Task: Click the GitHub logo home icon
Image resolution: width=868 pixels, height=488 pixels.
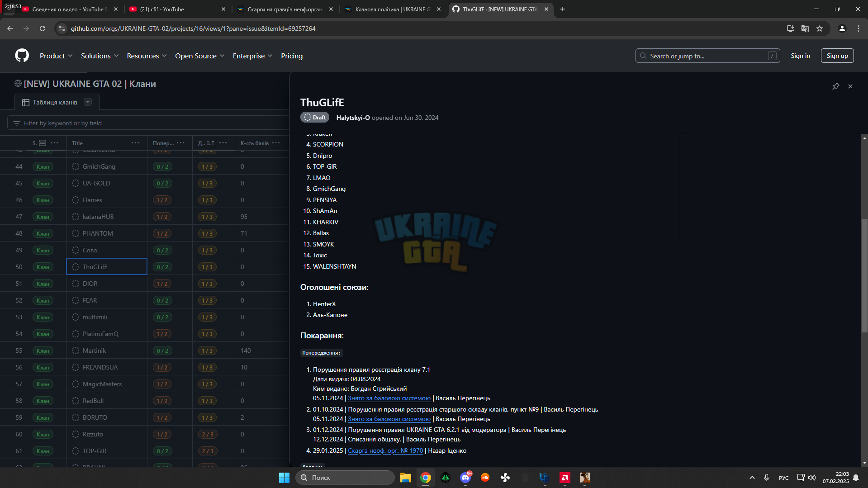Action: [22, 56]
